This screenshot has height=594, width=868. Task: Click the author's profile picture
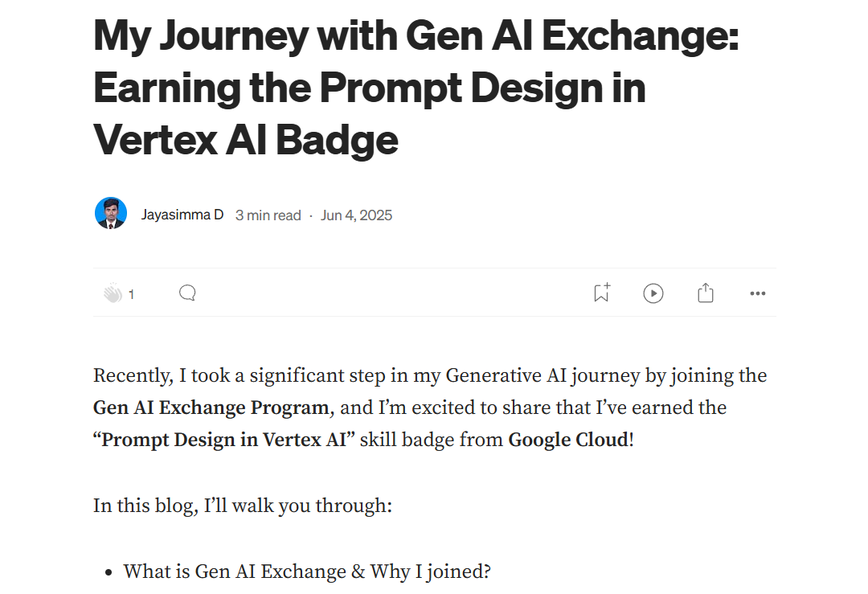point(111,213)
